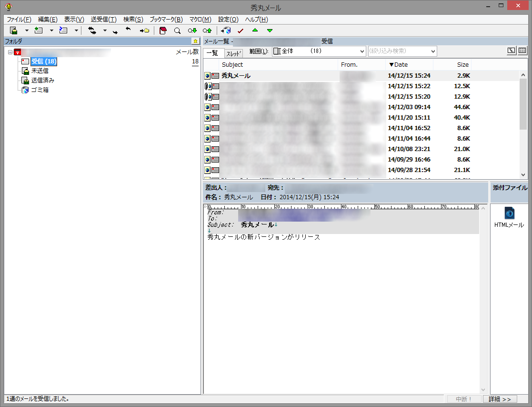The height and width of the screenshot is (407, 532).
Task: Sort by the Size column header
Action: pos(452,64)
